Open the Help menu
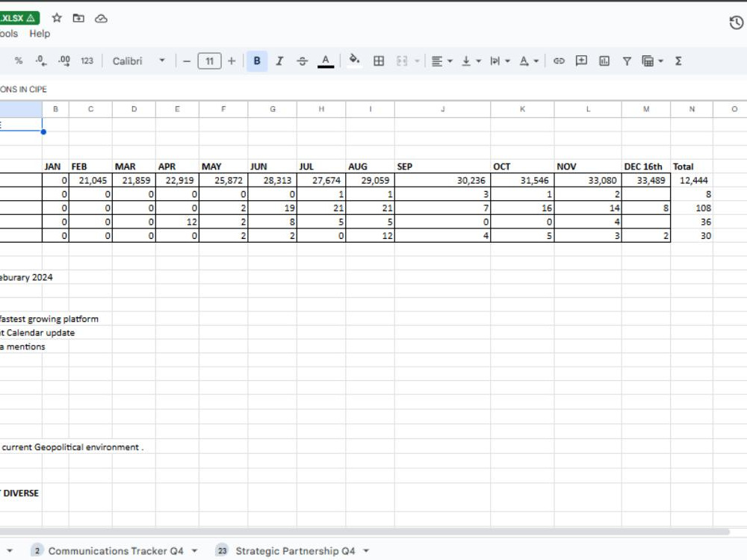Screen dimensions: 747x560 click(40, 34)
